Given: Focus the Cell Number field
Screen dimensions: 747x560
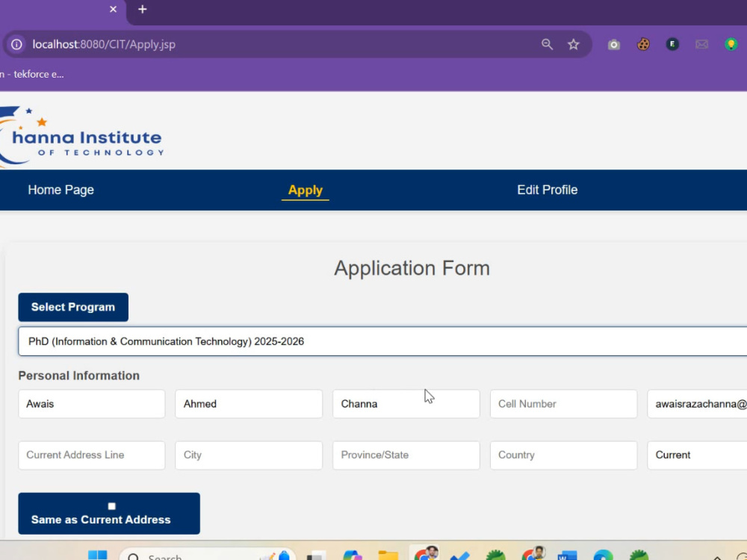Looking at the screenshot, I should pyautogui.click(x=563, y=404).
